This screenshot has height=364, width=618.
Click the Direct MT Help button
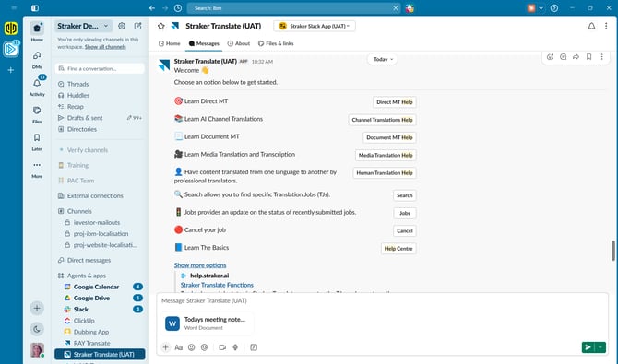pos(395,102)
